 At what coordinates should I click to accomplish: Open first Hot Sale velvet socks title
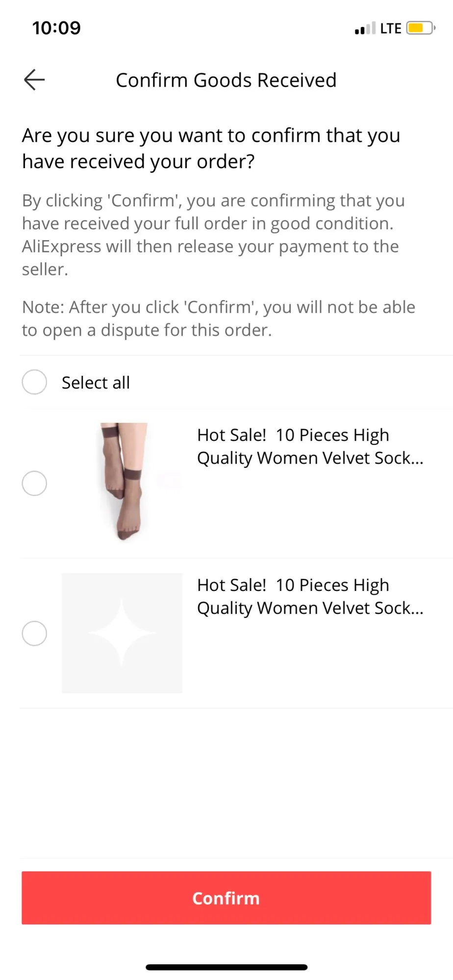pyautogui.click(x=310, y=446)
